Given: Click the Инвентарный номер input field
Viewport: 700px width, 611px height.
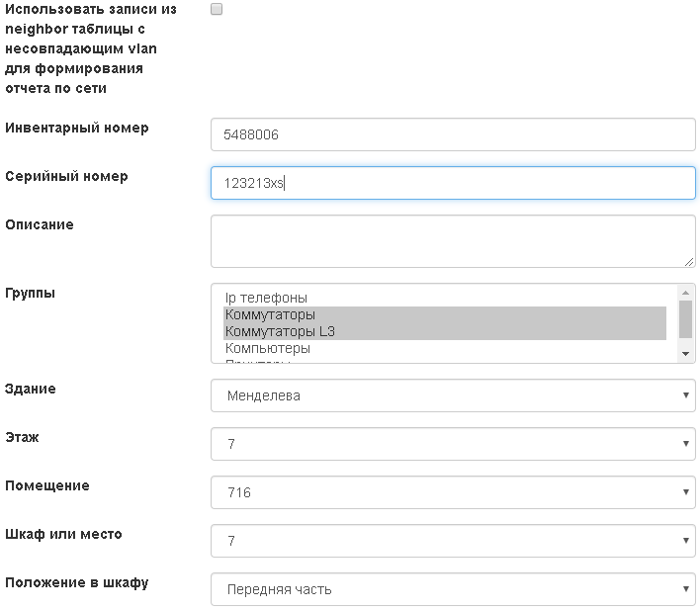Looking at the screenshot, I should 453,134.
